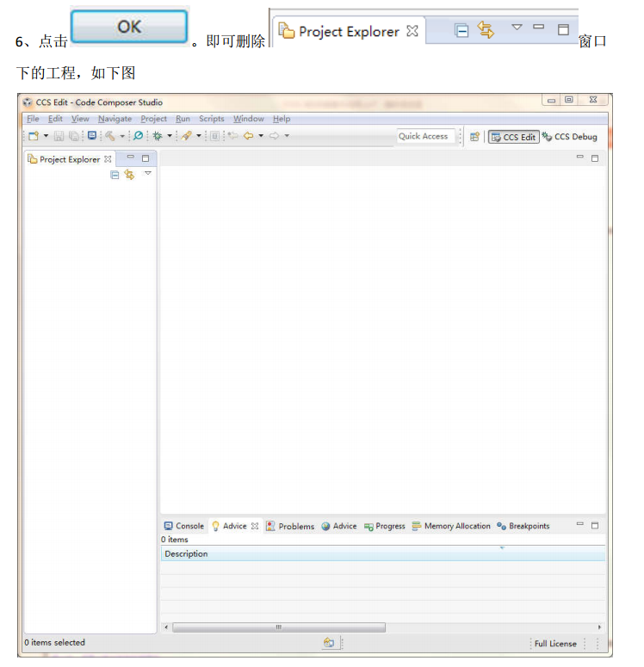Image resolution: width=644 pixels, height=667 pixels.
Task: Switch to the CCS Debug perspective
Action: [569, 137]
